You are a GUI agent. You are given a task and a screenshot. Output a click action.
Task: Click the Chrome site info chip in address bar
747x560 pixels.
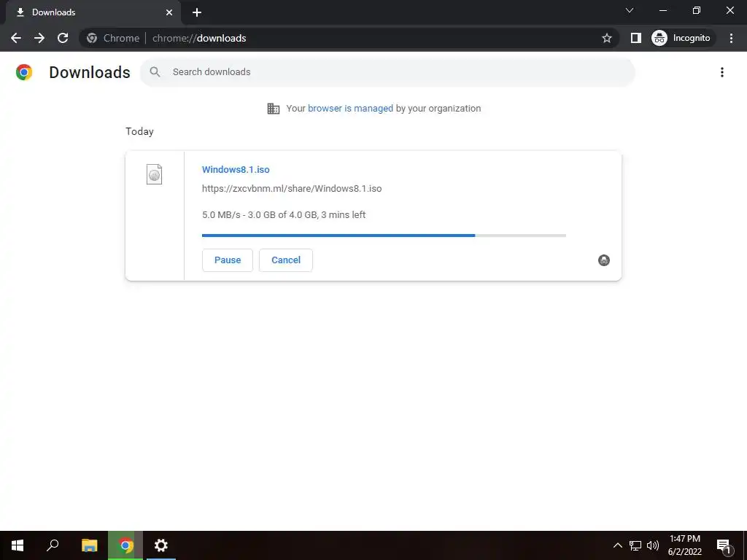coord(113,38)
